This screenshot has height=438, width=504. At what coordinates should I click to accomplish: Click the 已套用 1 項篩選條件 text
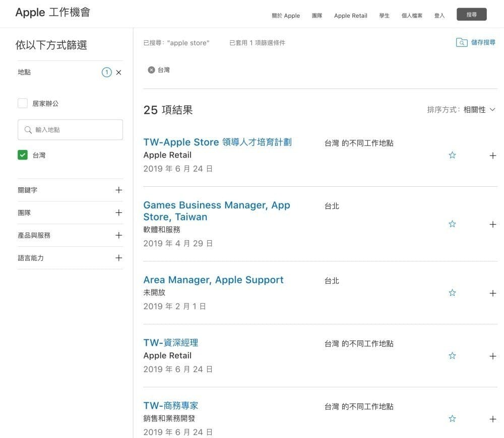pyautogui.click(x=257, y=43)
